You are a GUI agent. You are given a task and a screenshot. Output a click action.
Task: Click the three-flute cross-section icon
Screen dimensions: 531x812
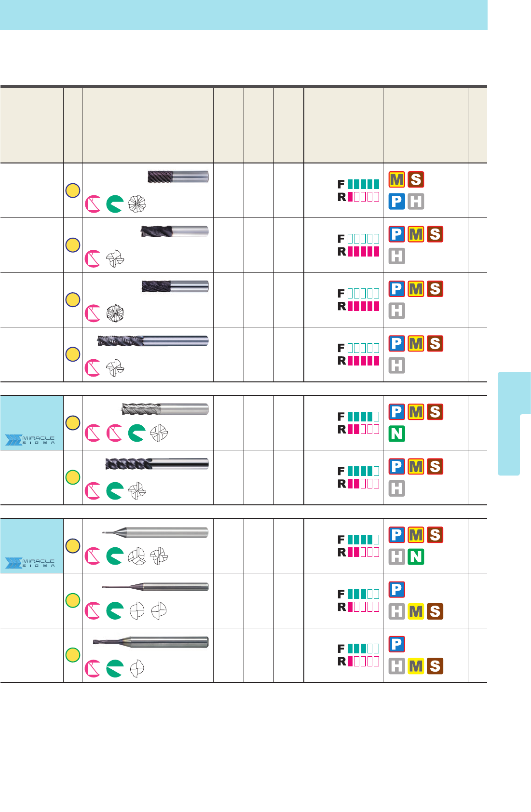[x=137, y=556]
